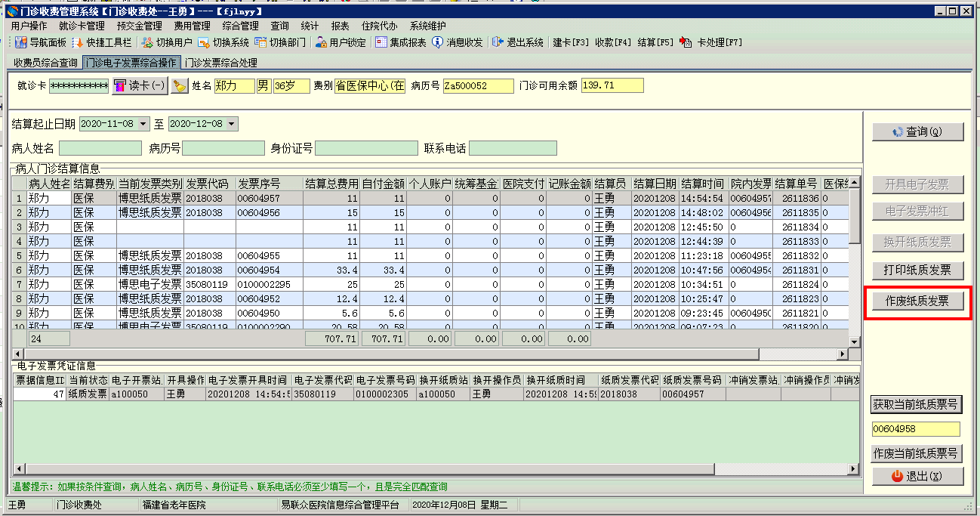
Task: Open the 用户操作 menu
Action: click(x=29, y=26)
